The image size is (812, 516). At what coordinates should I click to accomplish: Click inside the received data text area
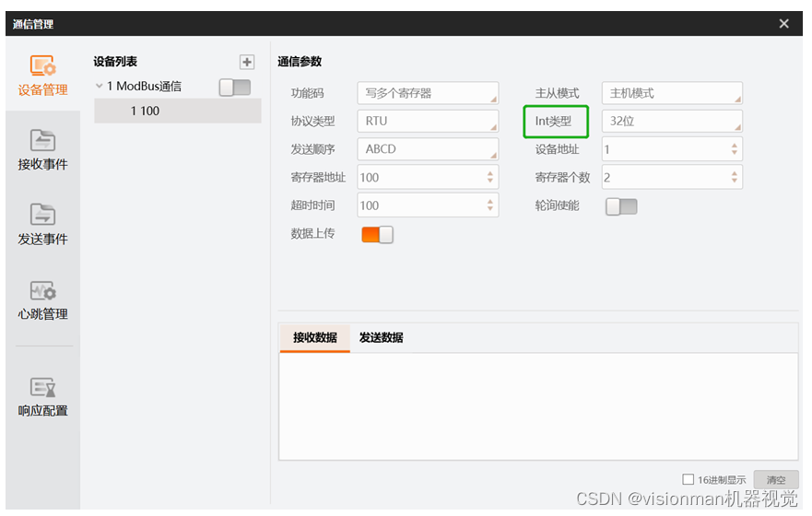[538, 406]
